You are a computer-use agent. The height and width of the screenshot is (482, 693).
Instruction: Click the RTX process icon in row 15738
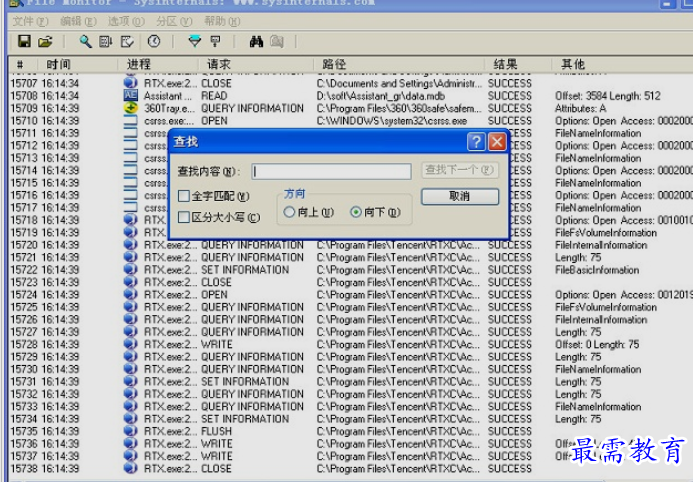point(130,468)
